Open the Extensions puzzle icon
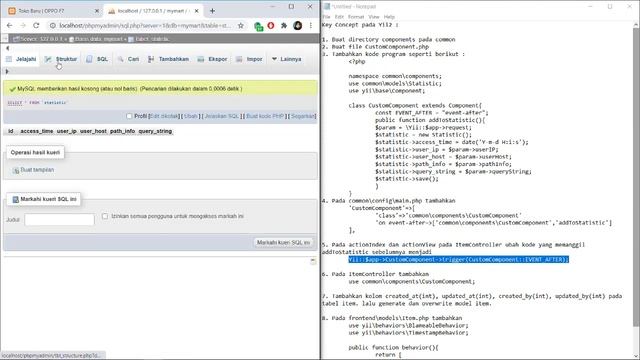This screenshot has width=640, height=360. (284, 26)
